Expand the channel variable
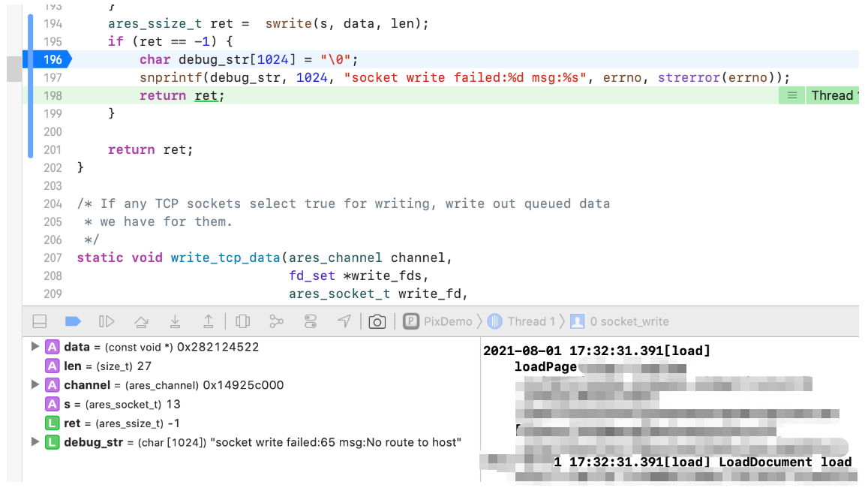The image size is (868, 497). pyautogui.click(x=34, y=384)
